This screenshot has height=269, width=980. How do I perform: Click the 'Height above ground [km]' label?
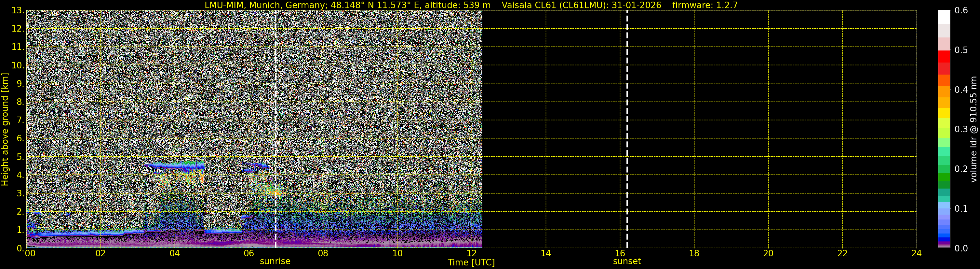[x=5, y=129]
